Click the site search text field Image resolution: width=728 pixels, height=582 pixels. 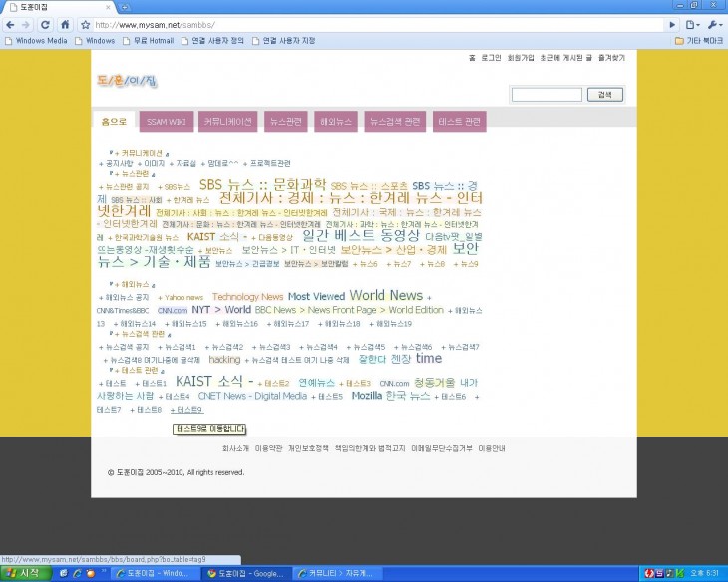546,95
